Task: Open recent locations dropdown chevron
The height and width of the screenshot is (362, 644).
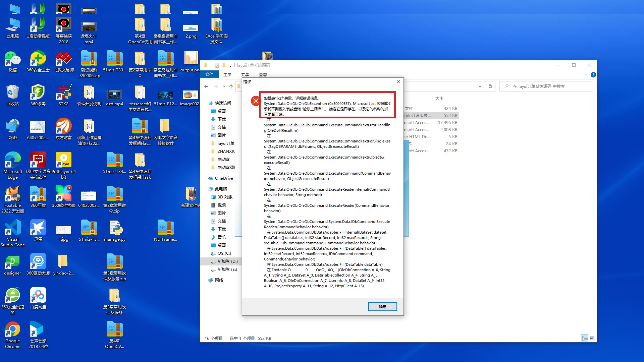Action: click(x=224, y=86)
